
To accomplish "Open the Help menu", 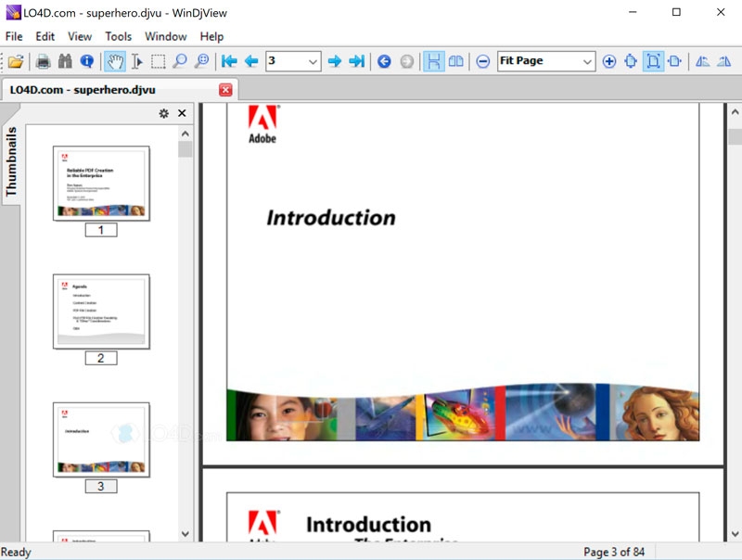I will (x=211, y=36).
